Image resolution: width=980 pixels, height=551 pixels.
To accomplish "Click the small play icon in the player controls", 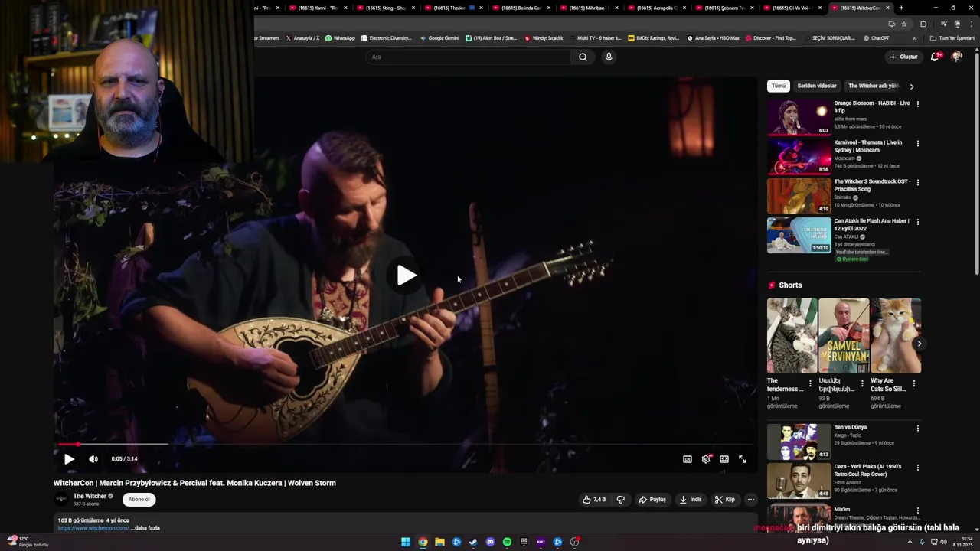I will point(69,459).
